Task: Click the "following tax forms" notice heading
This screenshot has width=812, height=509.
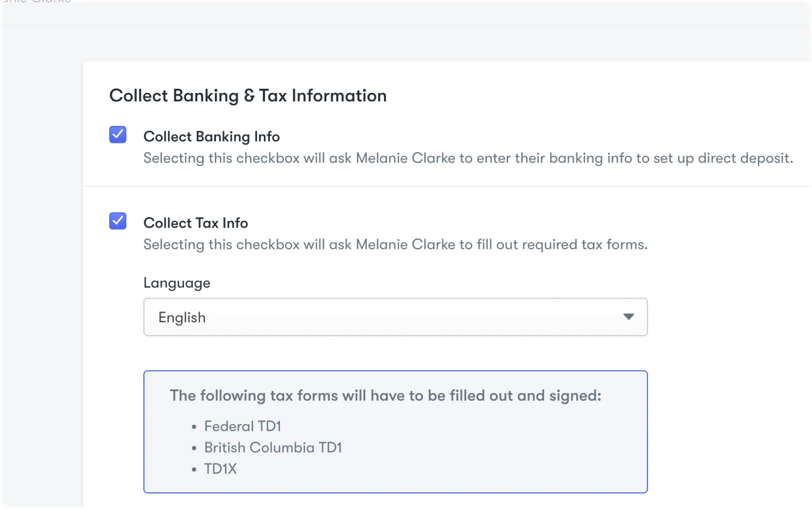Action: point(385,396)
